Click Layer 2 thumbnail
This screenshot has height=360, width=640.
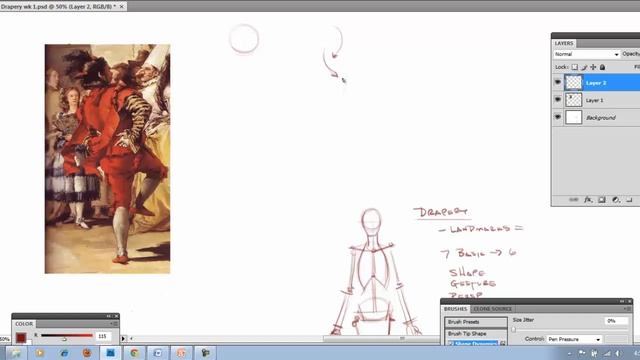tap(573, 82)
